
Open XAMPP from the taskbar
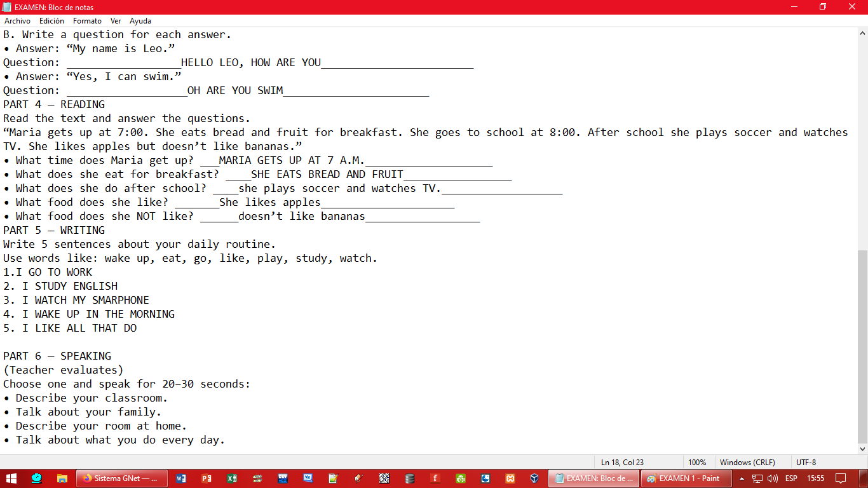510,478
